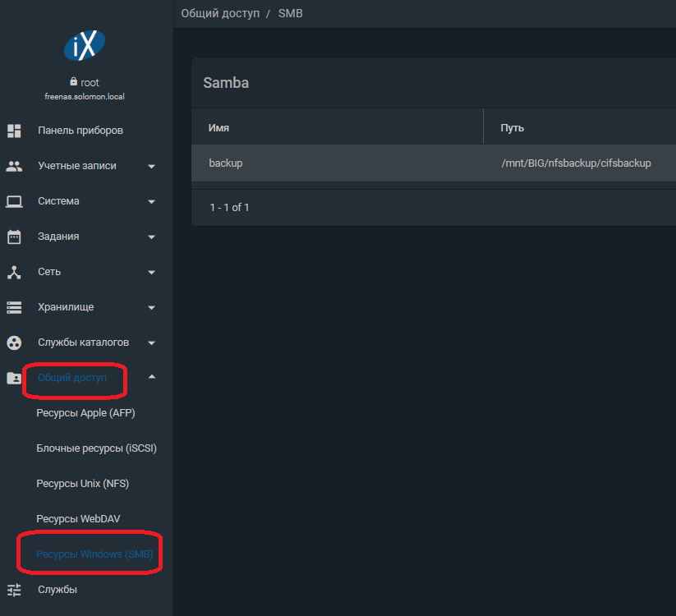Open Задания menu item
The image size is (676, 616).
[x=58, y=237]
